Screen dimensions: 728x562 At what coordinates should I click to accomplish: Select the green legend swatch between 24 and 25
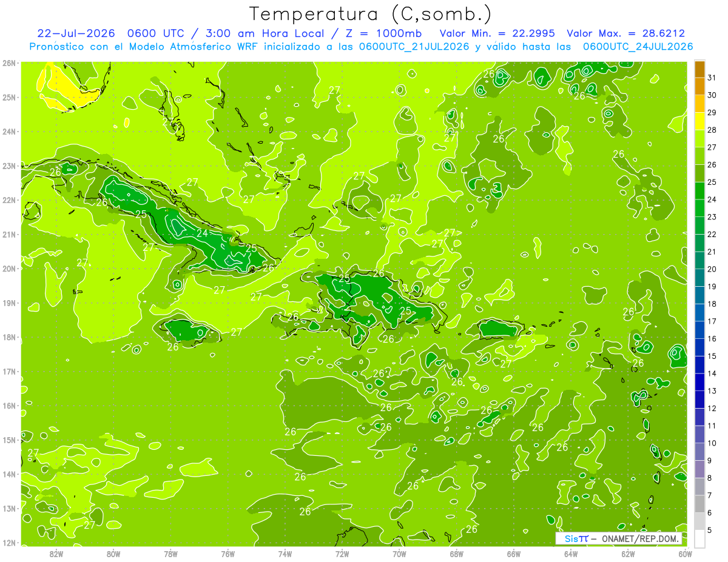[x=699, y=190]
